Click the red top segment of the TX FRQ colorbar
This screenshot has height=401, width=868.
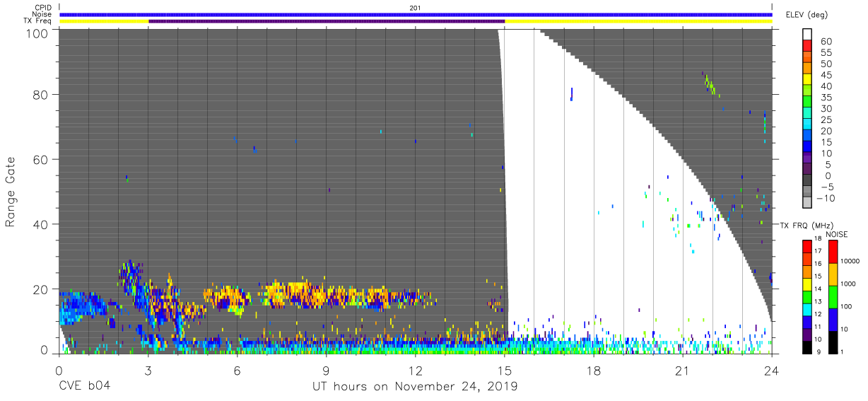[x=807, y=247]
